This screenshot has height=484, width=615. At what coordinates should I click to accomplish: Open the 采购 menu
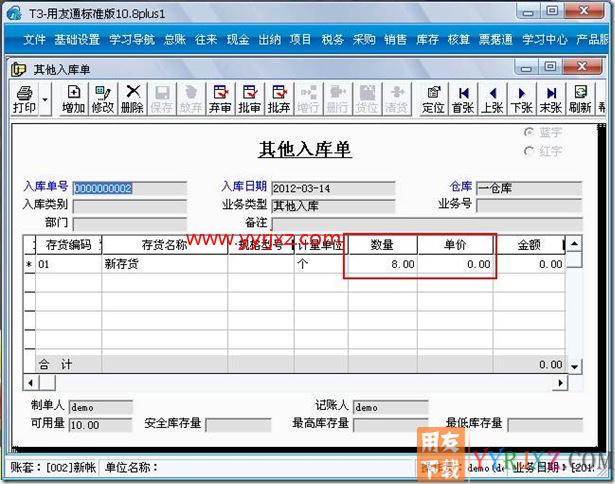click(364, 39)
